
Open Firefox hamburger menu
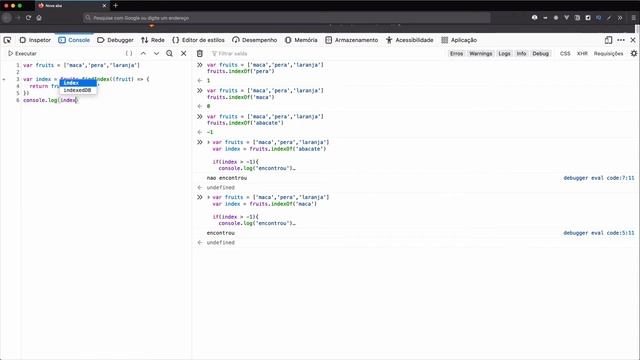633,18
